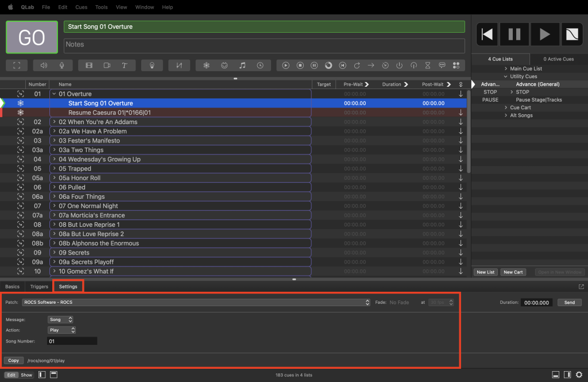Add an Audio cue with the speaker icon
The image size is (588, 382).
(x=44, y=65)
